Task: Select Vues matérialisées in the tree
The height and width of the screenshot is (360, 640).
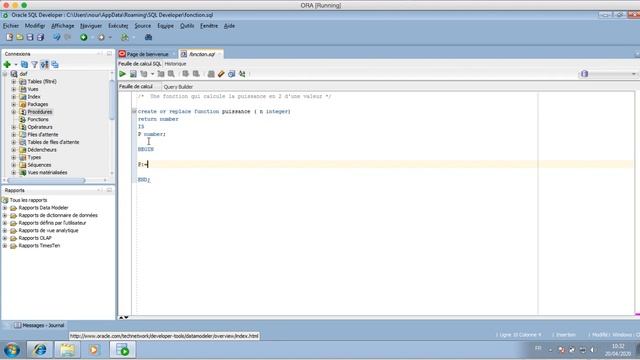Action: coord(47,173)
